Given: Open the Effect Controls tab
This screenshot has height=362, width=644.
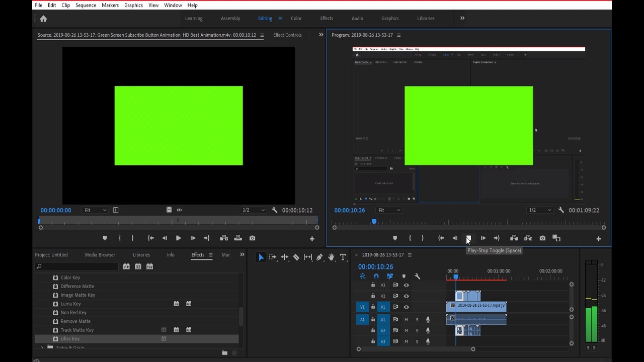Looking at the screenshot, I should point(287,35).
